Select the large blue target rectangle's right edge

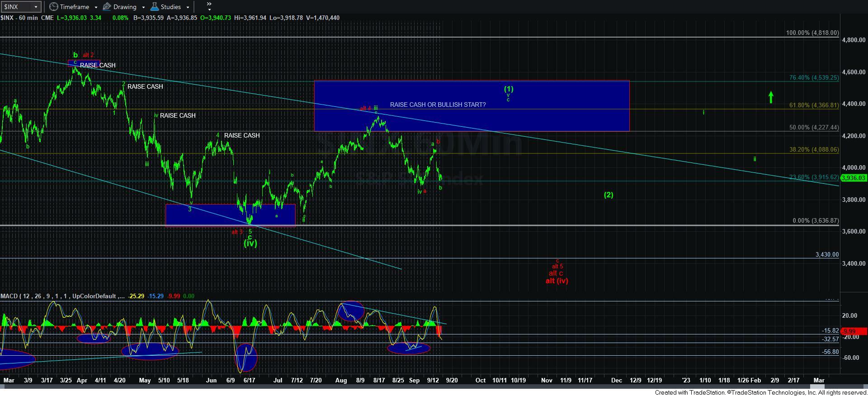[629, 106]
